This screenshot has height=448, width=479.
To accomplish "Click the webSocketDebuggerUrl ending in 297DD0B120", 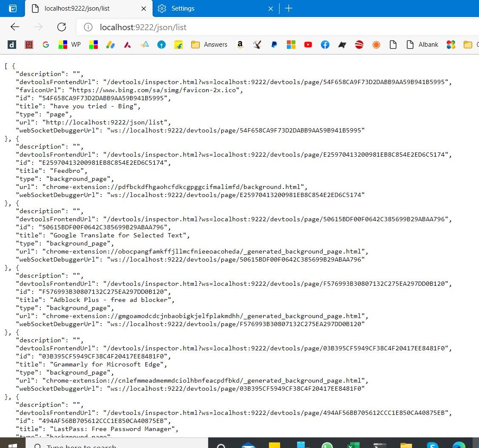I will (x=235, y=324).
